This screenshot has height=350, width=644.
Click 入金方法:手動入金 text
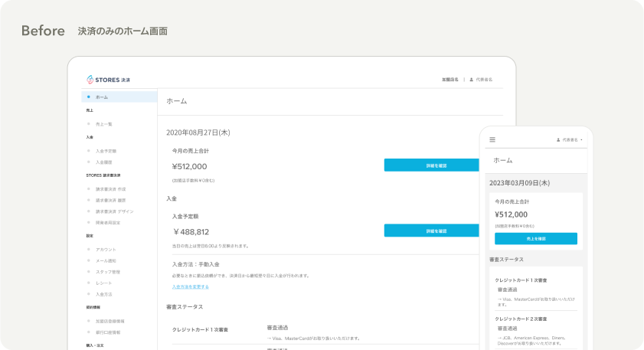196,264
